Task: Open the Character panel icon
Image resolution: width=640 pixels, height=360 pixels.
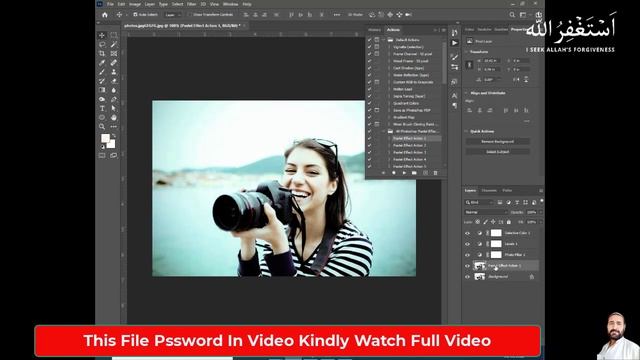Action: point(455,96)
